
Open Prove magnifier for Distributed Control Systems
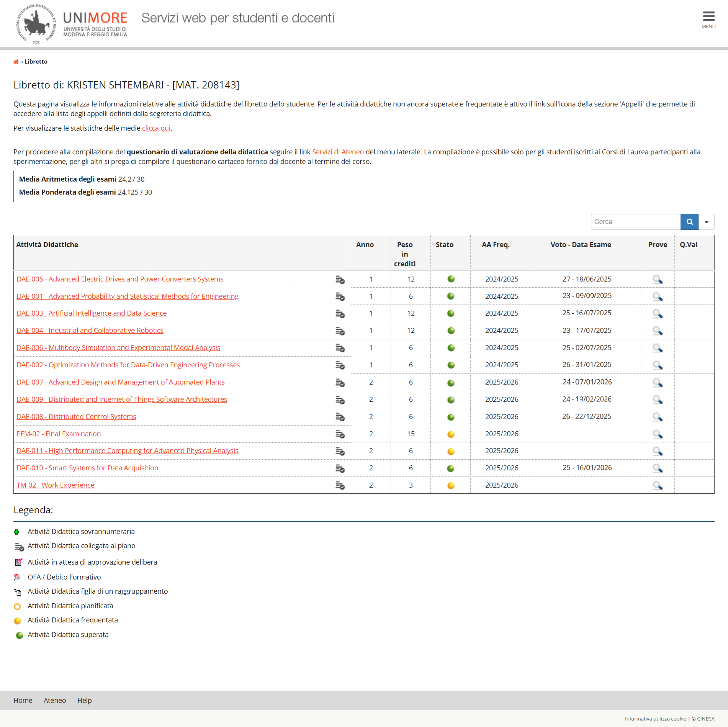point(657,417)
